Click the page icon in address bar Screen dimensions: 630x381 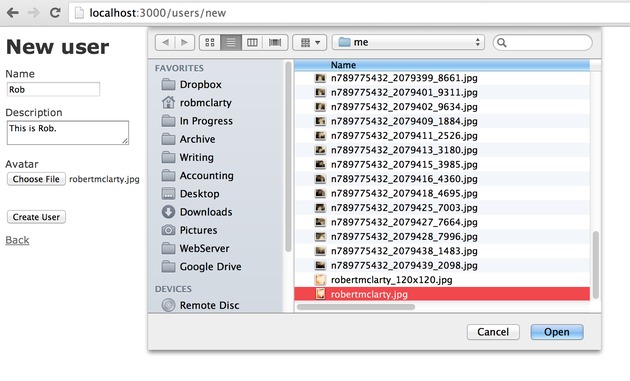click(80, 13)
